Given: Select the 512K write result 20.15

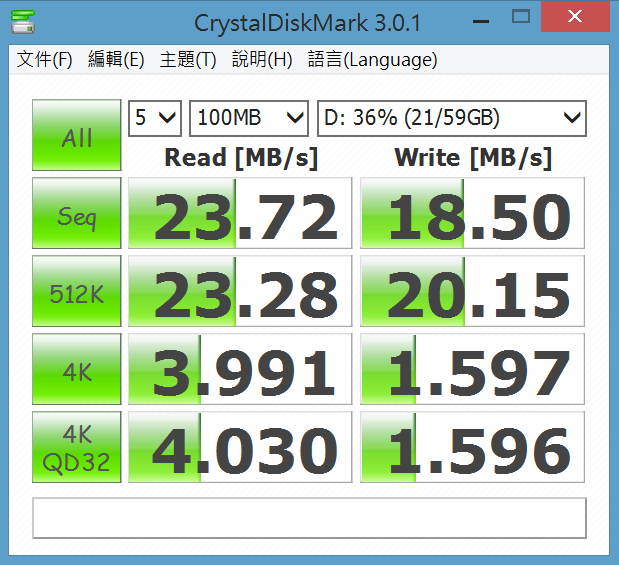Looking at the screenshot, I should point(473,291).
